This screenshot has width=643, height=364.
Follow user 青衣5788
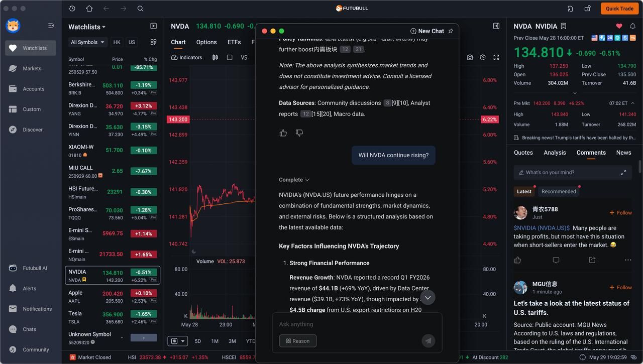621,213
